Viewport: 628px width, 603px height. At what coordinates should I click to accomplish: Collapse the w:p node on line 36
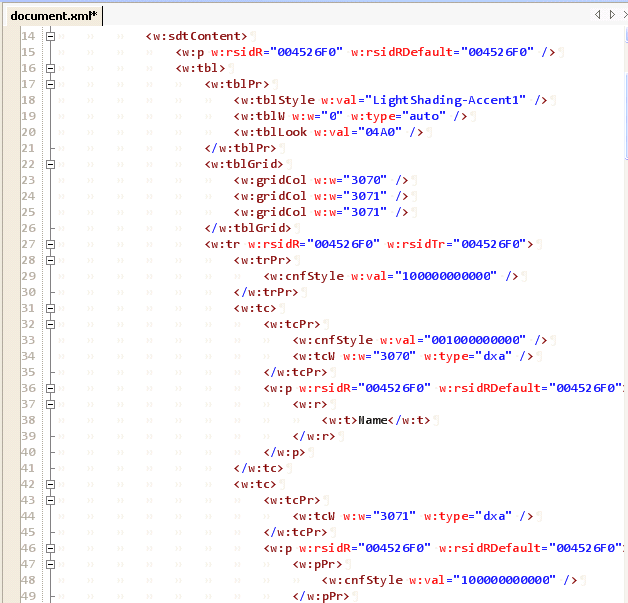coord(50,388)
